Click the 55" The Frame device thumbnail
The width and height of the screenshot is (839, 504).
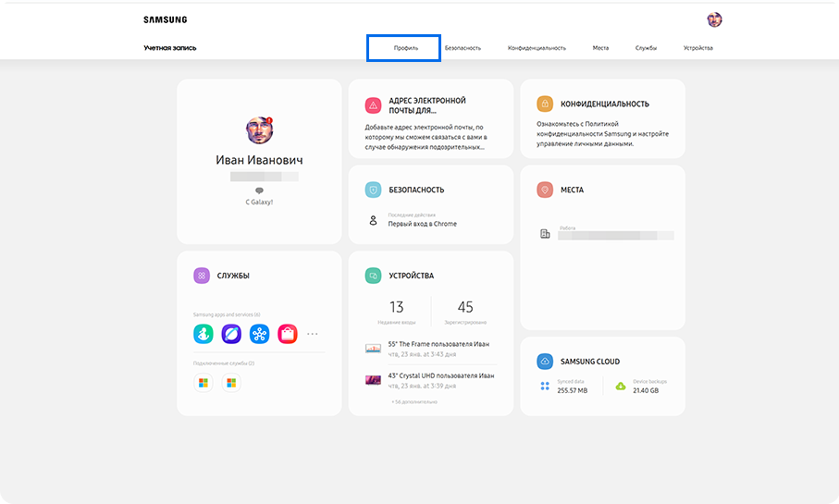click(x=373, y=349)
